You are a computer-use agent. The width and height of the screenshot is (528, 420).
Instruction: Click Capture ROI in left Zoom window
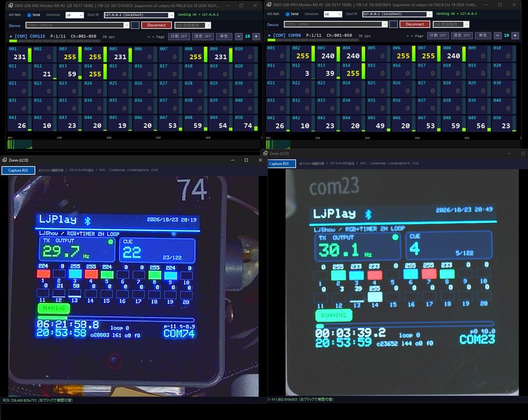tap(18, 170)
